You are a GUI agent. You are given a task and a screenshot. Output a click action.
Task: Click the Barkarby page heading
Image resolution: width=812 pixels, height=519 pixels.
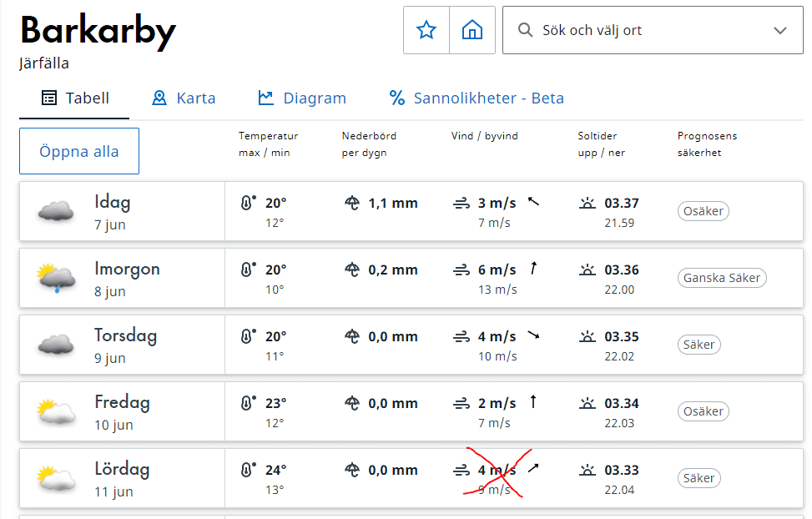click(98, 31)
